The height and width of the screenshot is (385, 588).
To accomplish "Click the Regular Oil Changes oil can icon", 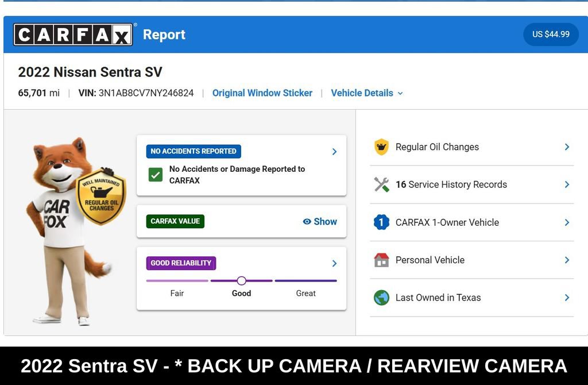I will (x=381, y=147).
